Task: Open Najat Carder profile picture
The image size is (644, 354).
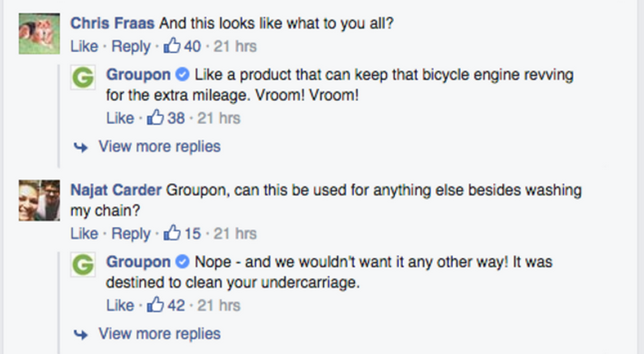Action: pyautogui.click(x=39, y=200)
